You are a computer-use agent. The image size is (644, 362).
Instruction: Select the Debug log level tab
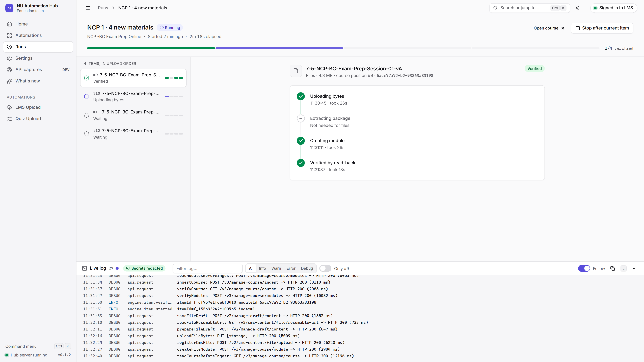(307, 268)
